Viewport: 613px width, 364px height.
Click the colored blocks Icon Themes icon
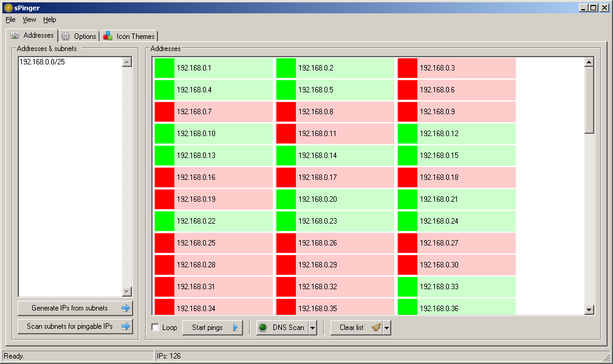click(x=108, y=36)
